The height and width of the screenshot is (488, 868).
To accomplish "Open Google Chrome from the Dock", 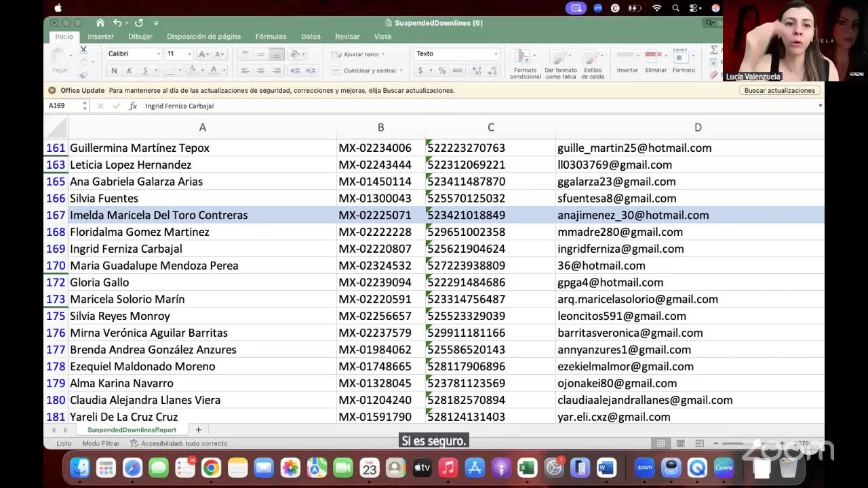I will tap(211, 468).
